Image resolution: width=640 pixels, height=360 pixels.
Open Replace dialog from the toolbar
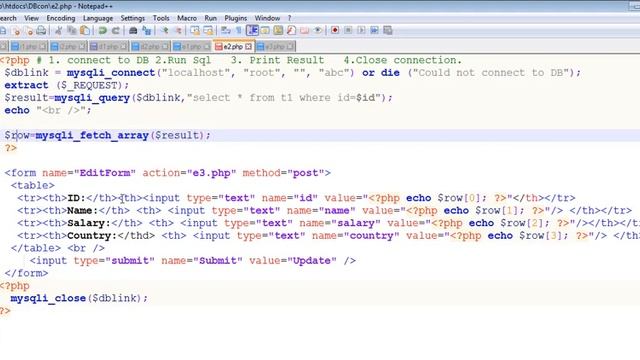(x=147, y=31)
